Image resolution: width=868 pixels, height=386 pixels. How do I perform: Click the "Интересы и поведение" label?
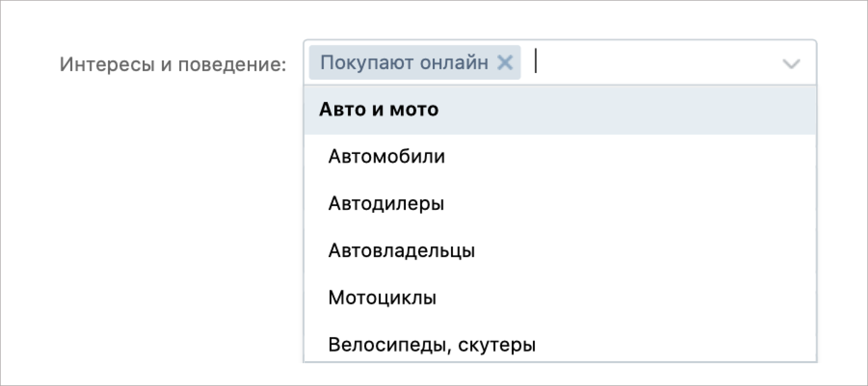coord(173,64)
